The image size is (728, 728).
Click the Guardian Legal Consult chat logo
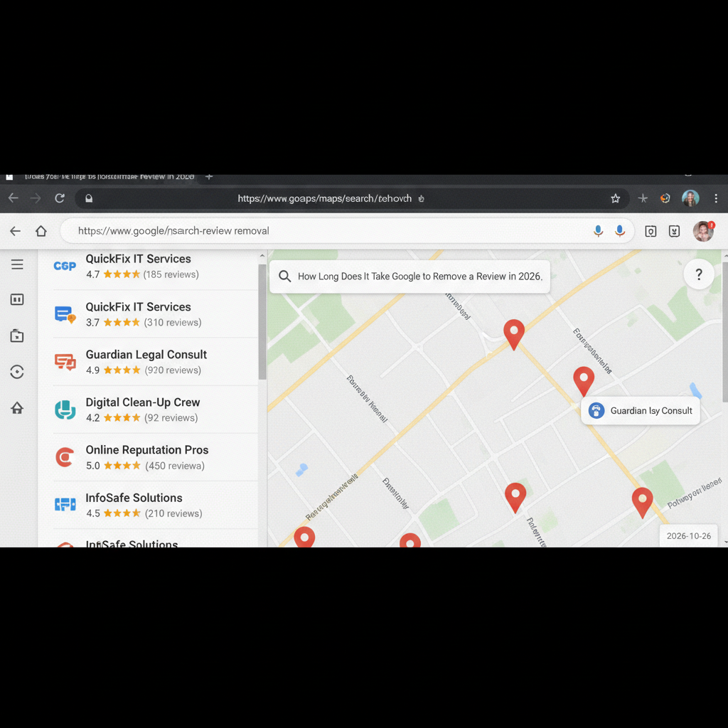point(65,362)
